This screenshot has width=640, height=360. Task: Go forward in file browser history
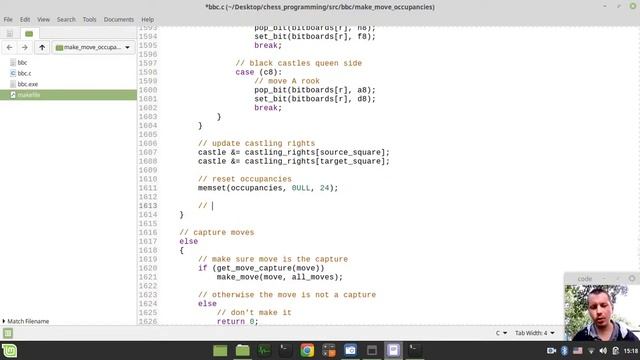click(24, 47)
